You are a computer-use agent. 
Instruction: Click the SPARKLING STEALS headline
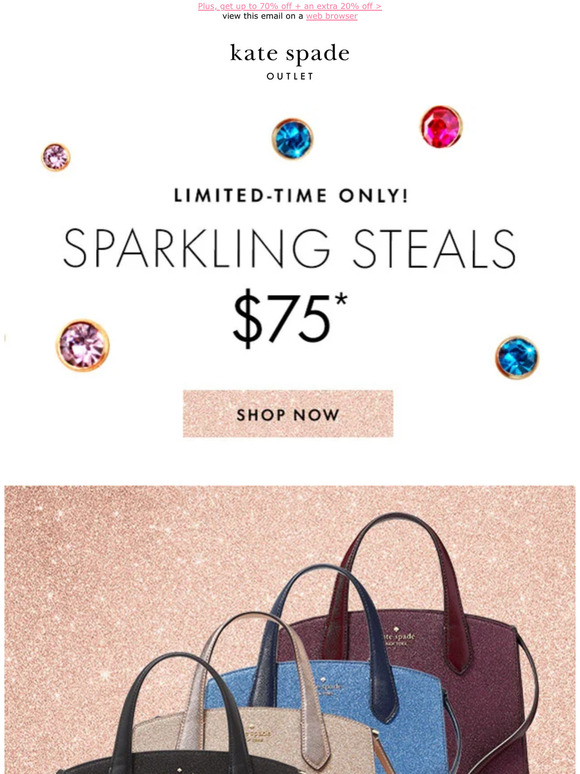290,248
